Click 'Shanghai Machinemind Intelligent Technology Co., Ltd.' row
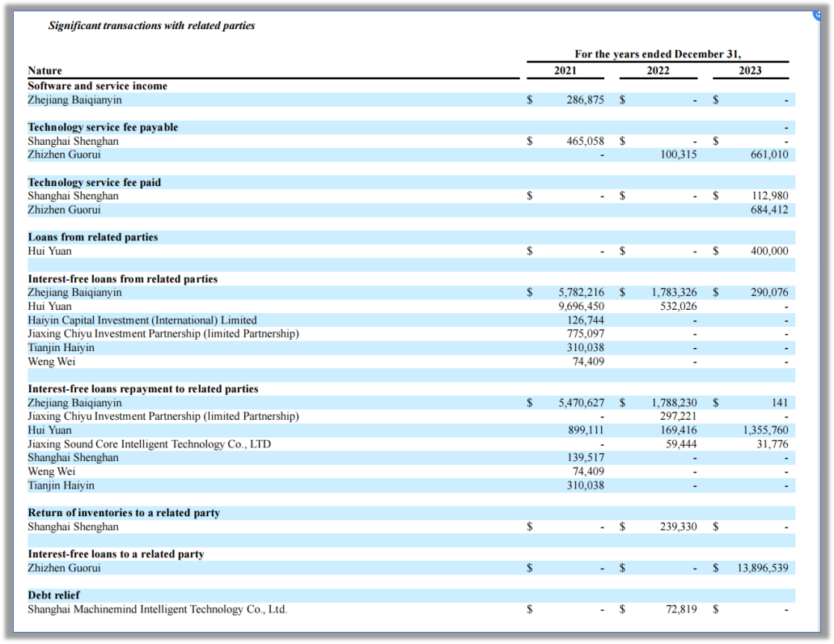 pyautogui.click(x=157, y=609)
